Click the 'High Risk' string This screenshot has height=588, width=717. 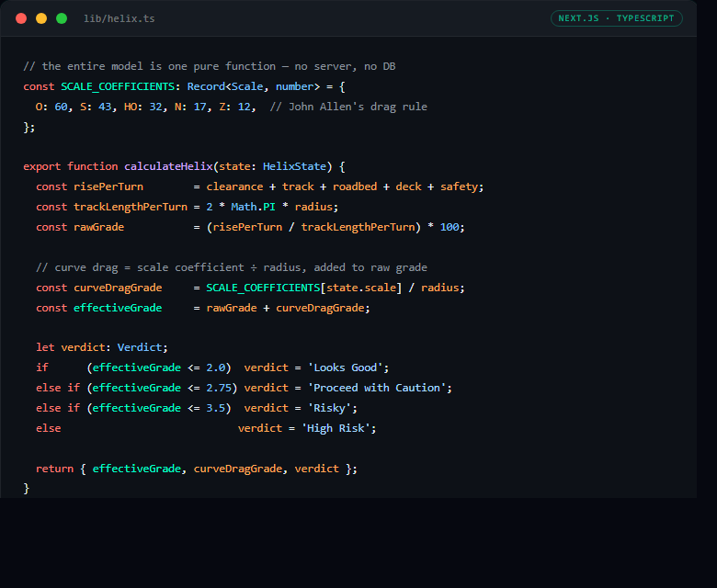(x=336, y=428)
